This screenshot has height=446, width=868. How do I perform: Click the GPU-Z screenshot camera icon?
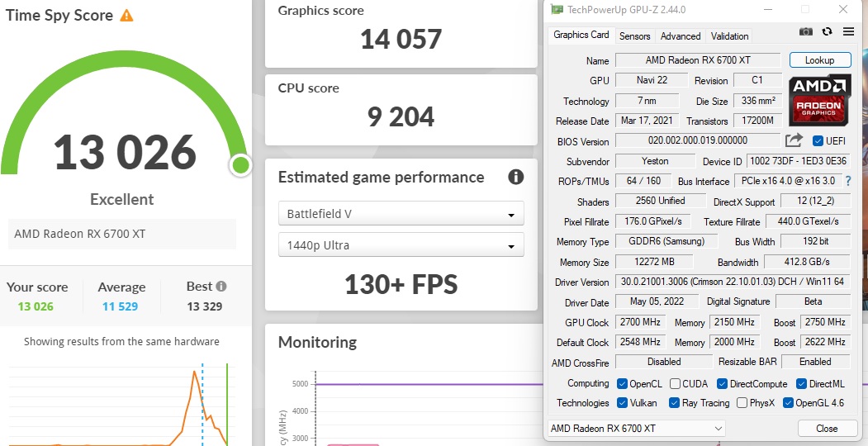pyautogui.click(x=805, y=31)
